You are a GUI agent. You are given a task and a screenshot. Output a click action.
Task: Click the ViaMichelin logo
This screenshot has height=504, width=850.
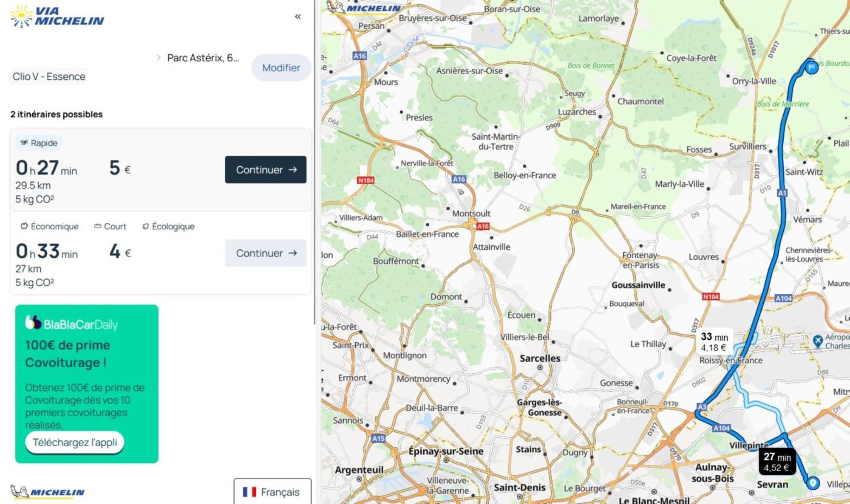point(57,17)
